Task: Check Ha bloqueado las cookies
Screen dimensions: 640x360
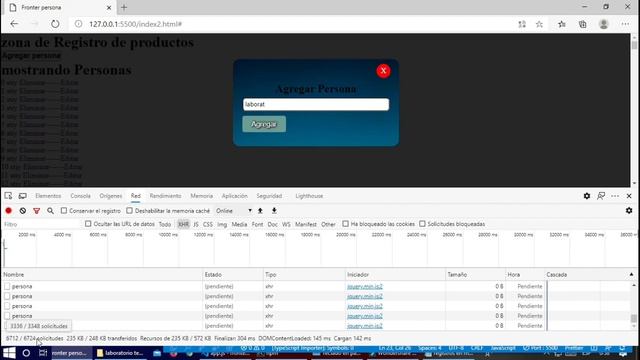Action: pos(345,224)
